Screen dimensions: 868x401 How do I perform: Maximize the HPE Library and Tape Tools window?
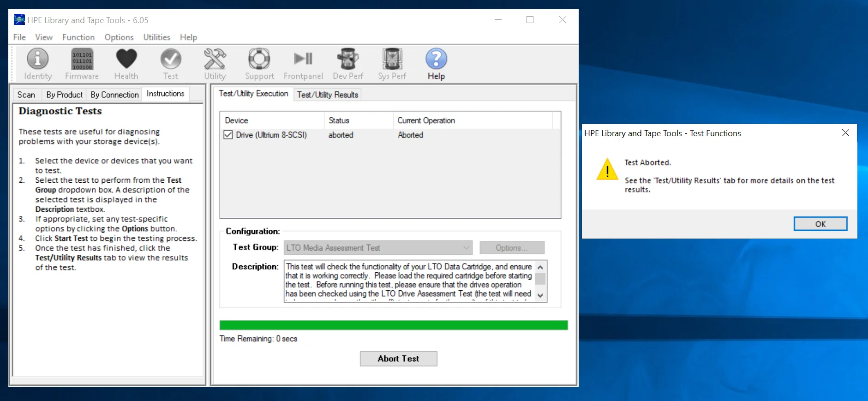pyautogui.click(x=530, y=19)
